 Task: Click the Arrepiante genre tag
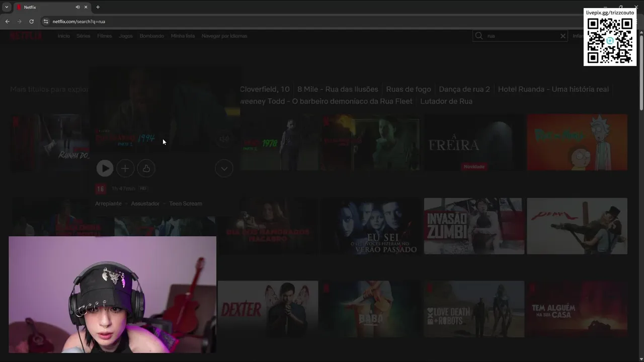click(x=108, y=204)
